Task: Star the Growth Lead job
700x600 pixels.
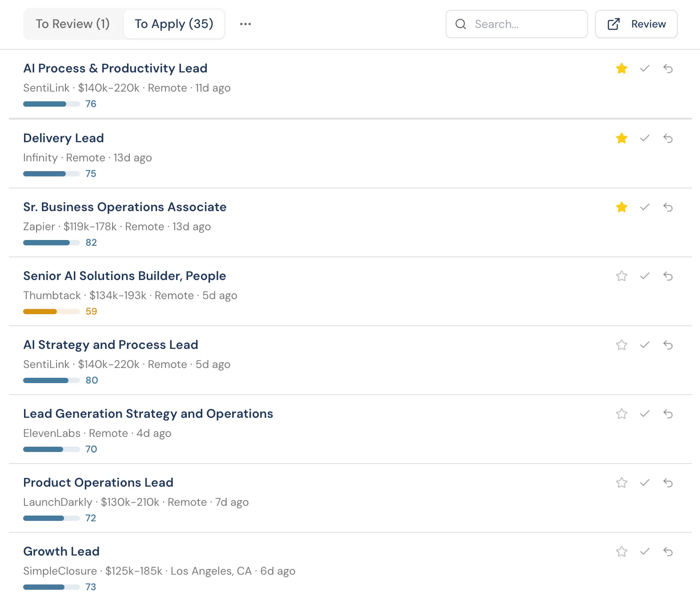Action: click(x=622, y=552)
